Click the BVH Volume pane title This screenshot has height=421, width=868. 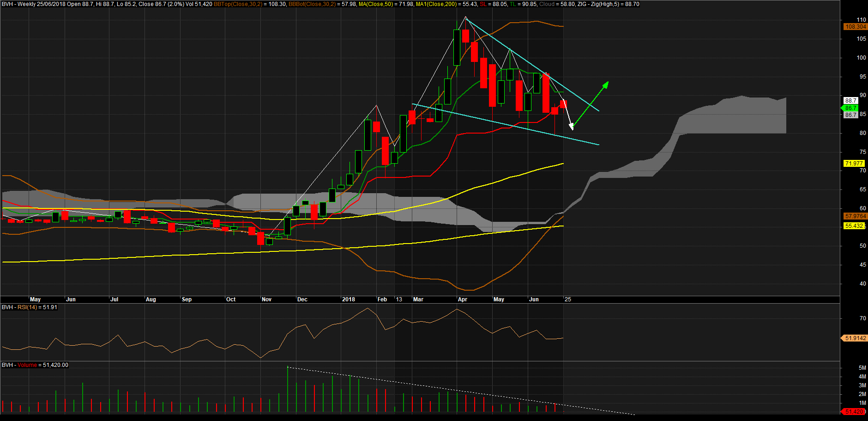35,365
